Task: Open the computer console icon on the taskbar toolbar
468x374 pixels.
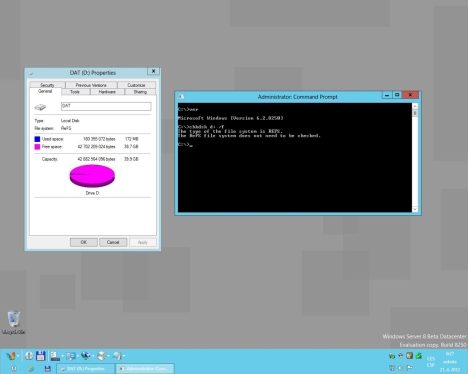Action: [x=55, y=356]
